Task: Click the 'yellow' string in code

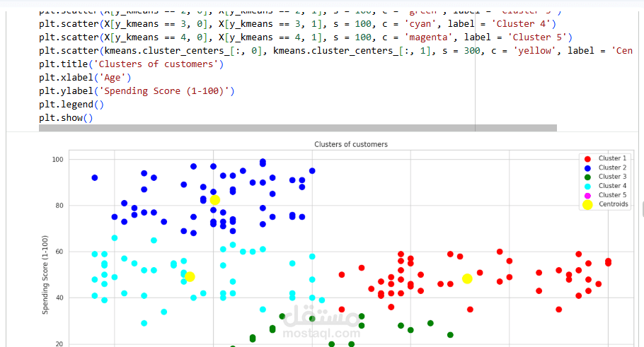Action: tap(535, 51)
